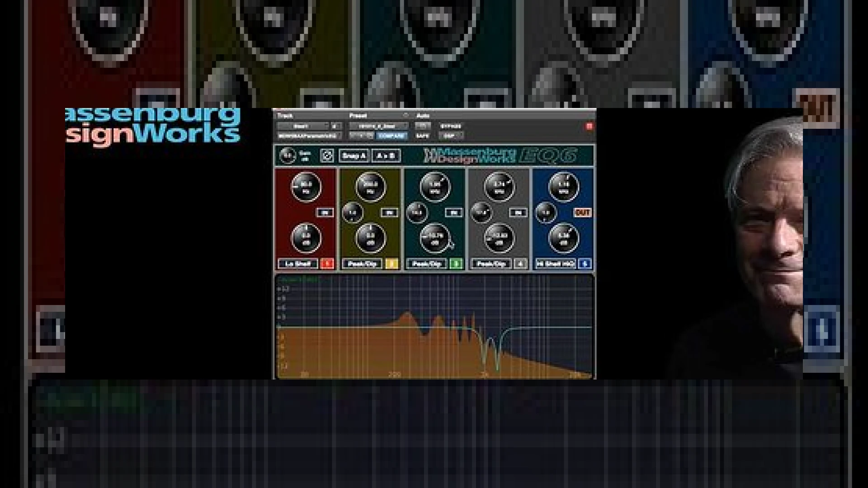868x488 pixels.
Task: Click blue band gain dB knob
Action: [x=563, y=238]
